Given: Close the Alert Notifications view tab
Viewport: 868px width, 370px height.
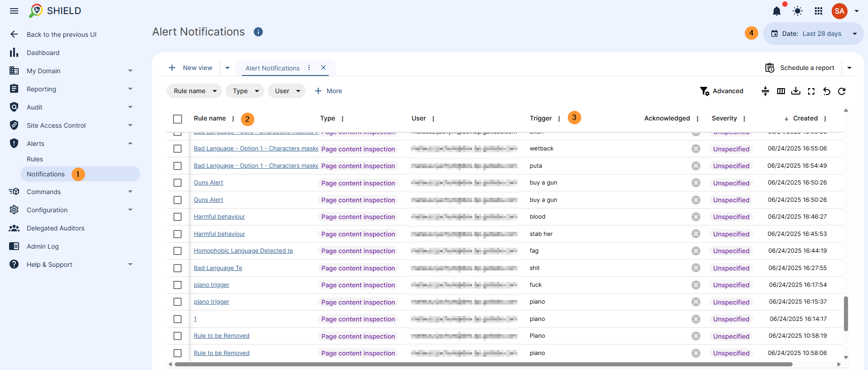Looking at the screenshot, I should click(x=323, y=68).
